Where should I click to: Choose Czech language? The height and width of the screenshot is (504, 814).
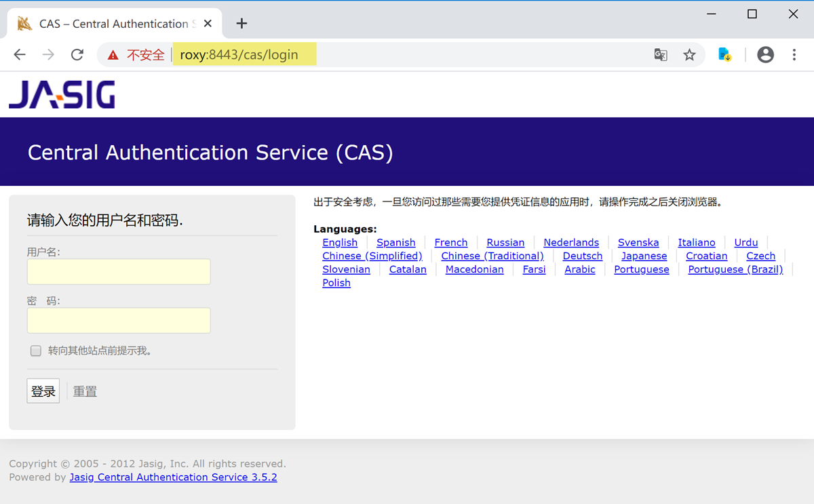click(x=761, y=256)
